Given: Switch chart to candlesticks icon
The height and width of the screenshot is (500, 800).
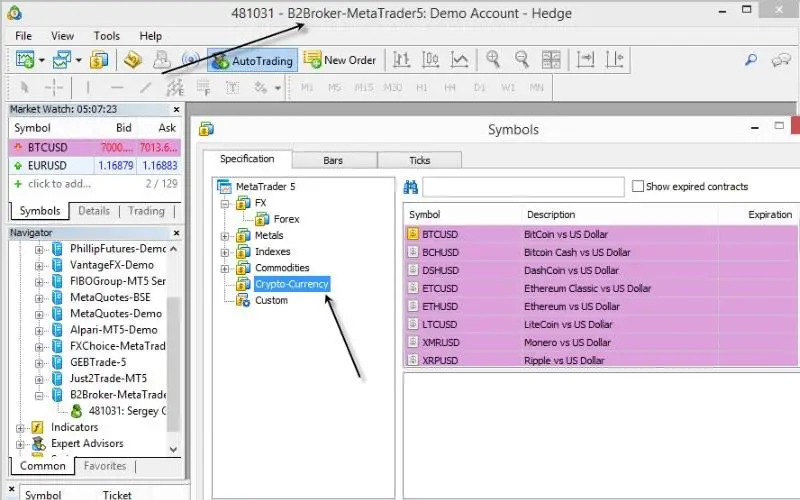Looking at the screenshot, I should 431,60.
